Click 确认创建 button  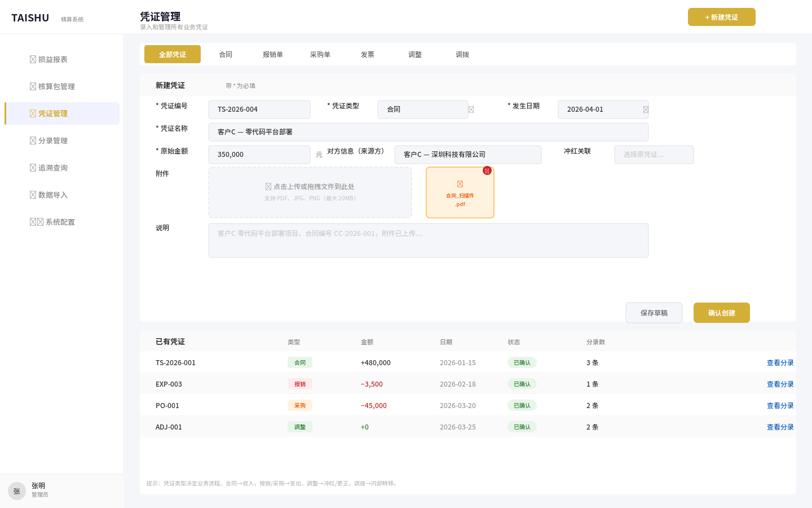pos(722,313)
